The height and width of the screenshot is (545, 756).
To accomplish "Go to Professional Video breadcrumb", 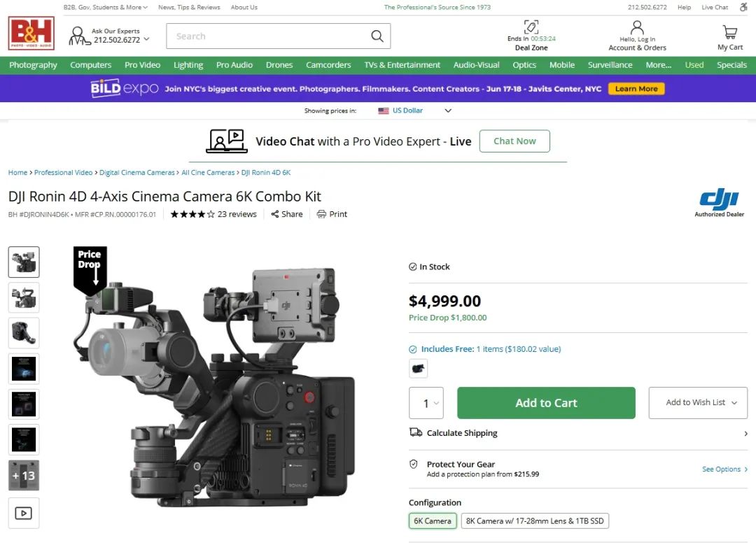I will coord(63,173).
